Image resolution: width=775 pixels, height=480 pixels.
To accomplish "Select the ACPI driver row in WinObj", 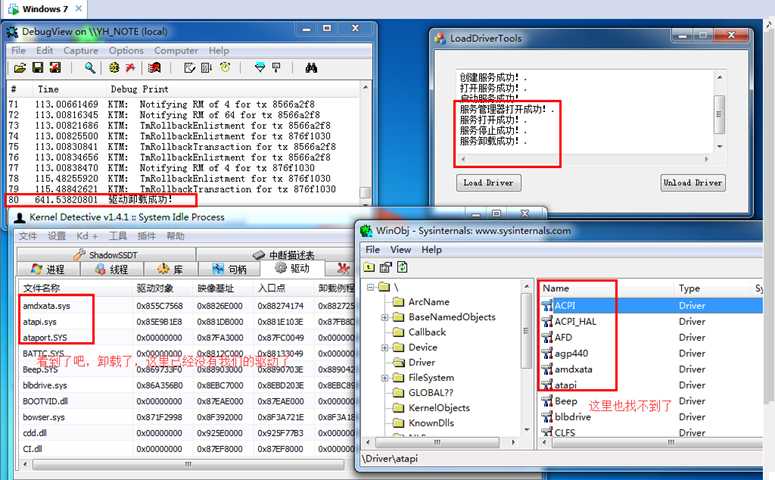I will 650,305.
